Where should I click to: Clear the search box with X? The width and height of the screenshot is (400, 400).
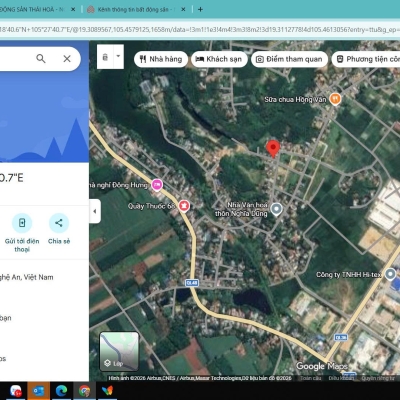click(67, 59)
